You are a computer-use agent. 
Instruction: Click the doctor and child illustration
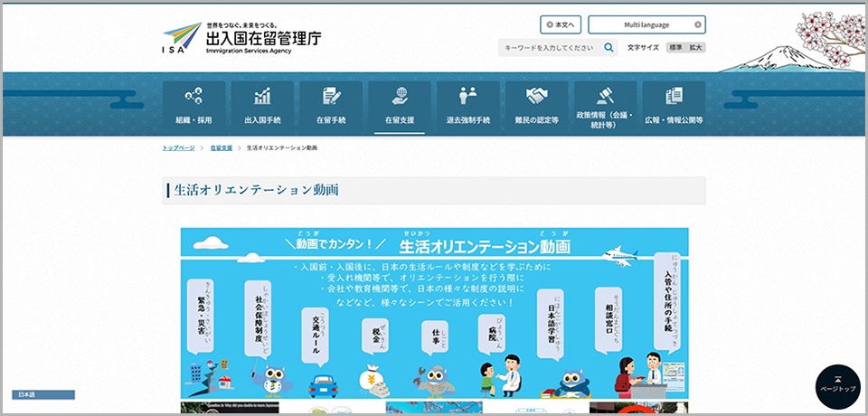click(x=500, y=376)
